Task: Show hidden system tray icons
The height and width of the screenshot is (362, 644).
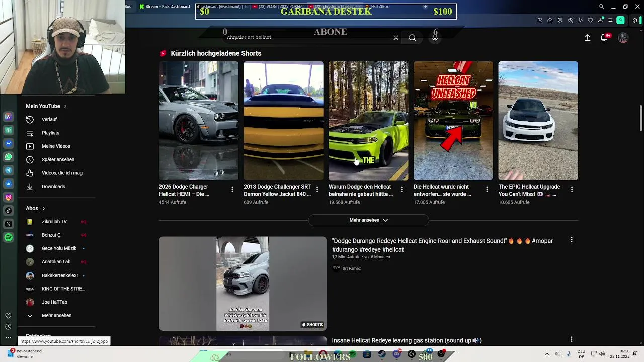Action: [x=547, y=354]
